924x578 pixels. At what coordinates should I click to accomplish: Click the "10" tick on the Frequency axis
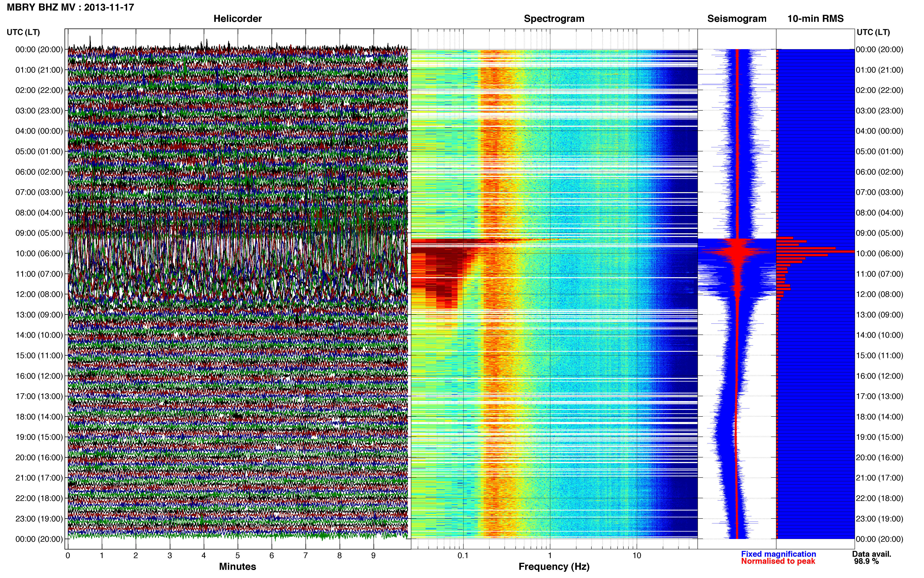pyautogui.click(x=636, y=555)
